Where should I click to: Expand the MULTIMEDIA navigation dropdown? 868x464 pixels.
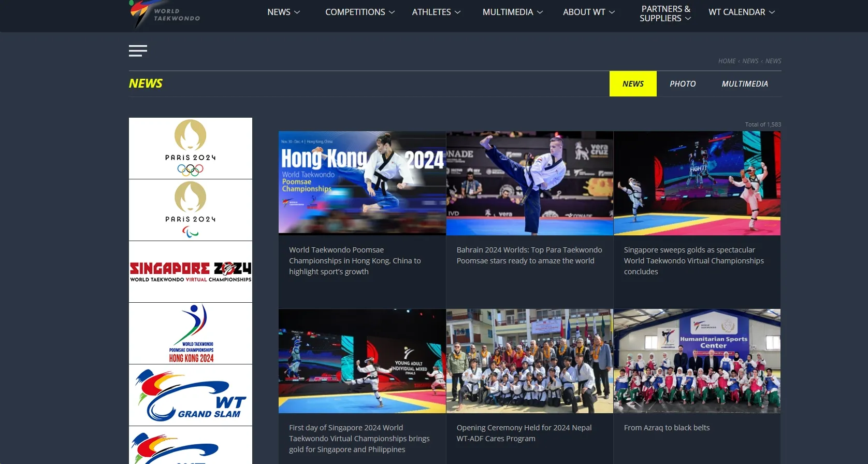pos(513,12)
